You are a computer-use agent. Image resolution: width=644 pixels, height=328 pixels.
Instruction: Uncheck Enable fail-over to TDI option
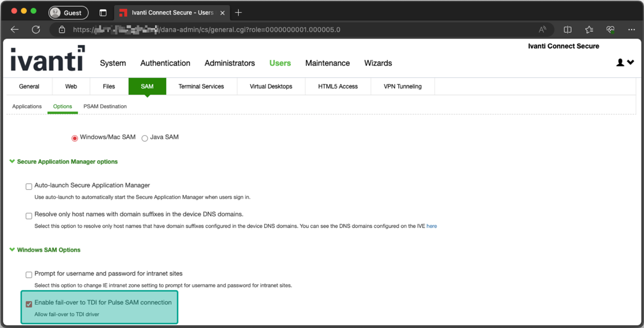tap(28, 304)
